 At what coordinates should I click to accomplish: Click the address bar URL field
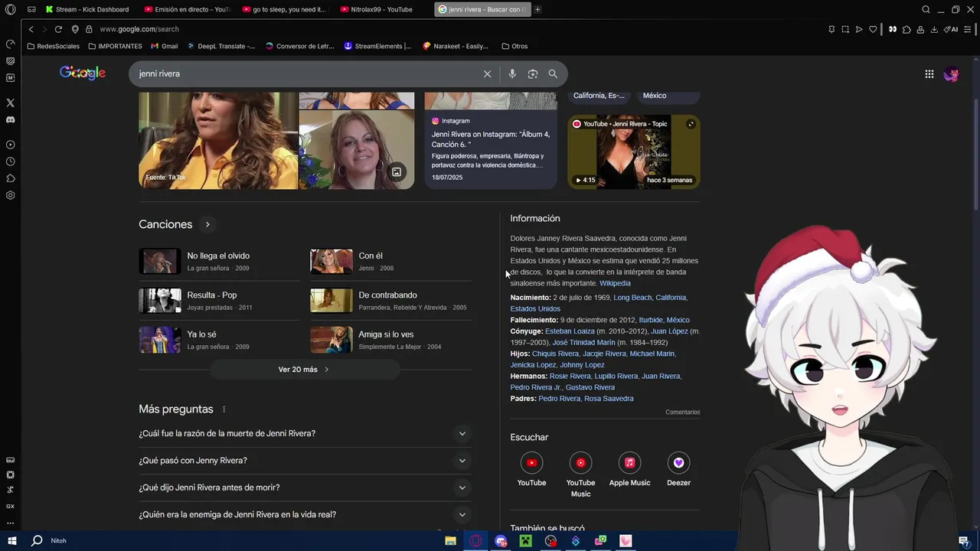point(459,29)
